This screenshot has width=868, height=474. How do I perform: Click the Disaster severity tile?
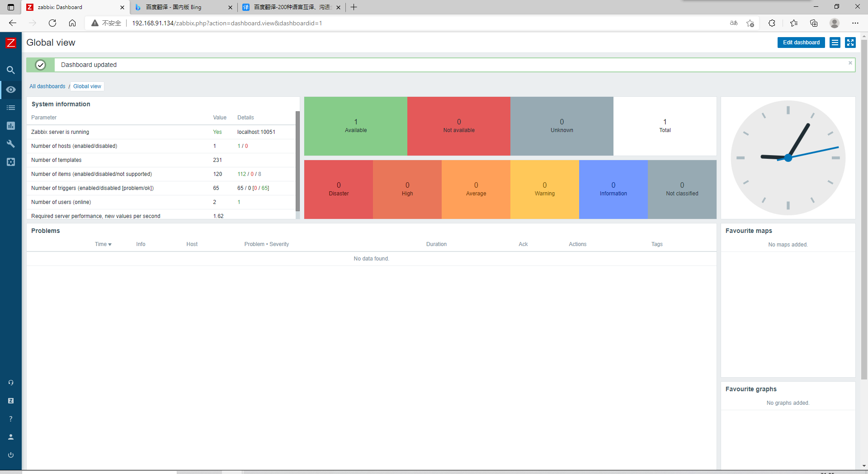(x=339, y=190)
